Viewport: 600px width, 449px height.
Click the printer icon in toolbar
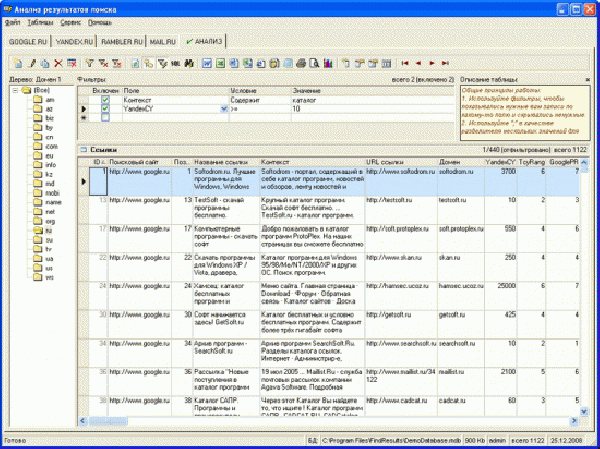coord(300,62)
